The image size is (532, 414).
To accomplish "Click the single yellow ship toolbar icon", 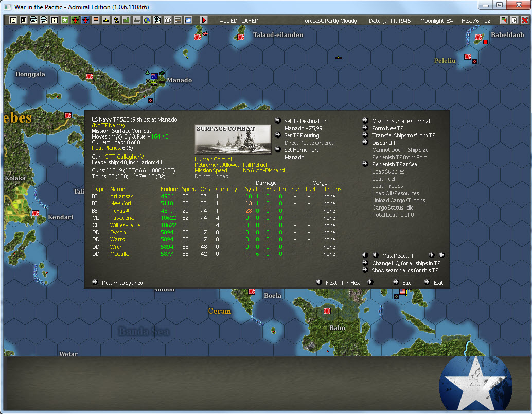I will [x=106, y=21].
